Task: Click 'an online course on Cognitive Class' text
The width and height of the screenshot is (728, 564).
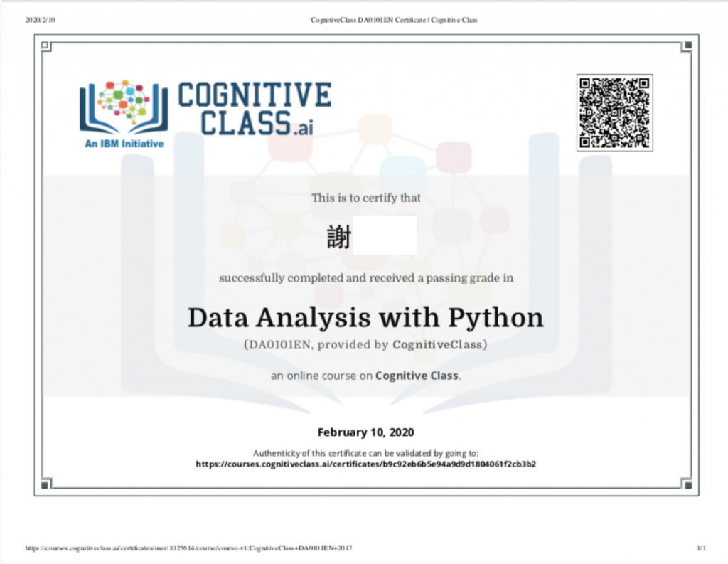Action: coord(366,376)
